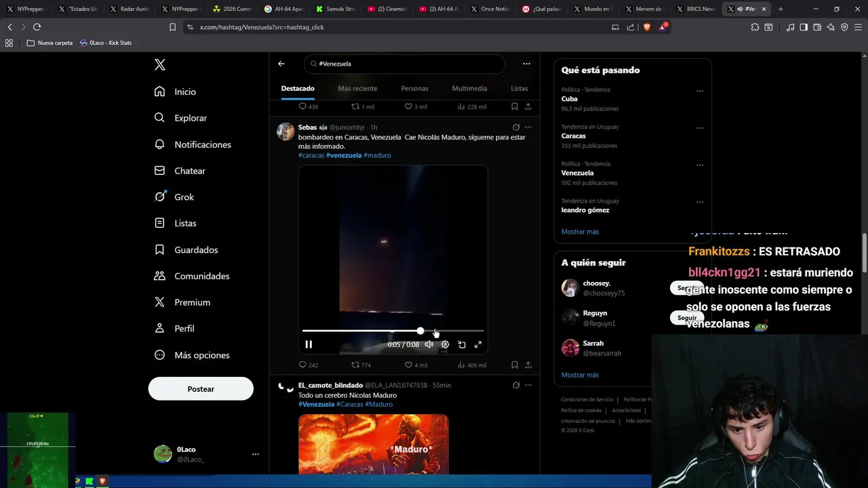Like the Sebas post with 4 mil
Viewport: 868px width, 488px height.
point(416,365)
